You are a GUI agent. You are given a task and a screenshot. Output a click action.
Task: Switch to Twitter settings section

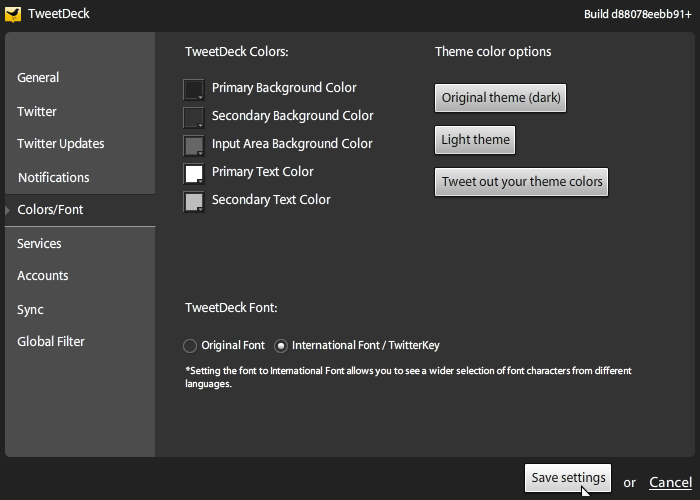[37, 112]
